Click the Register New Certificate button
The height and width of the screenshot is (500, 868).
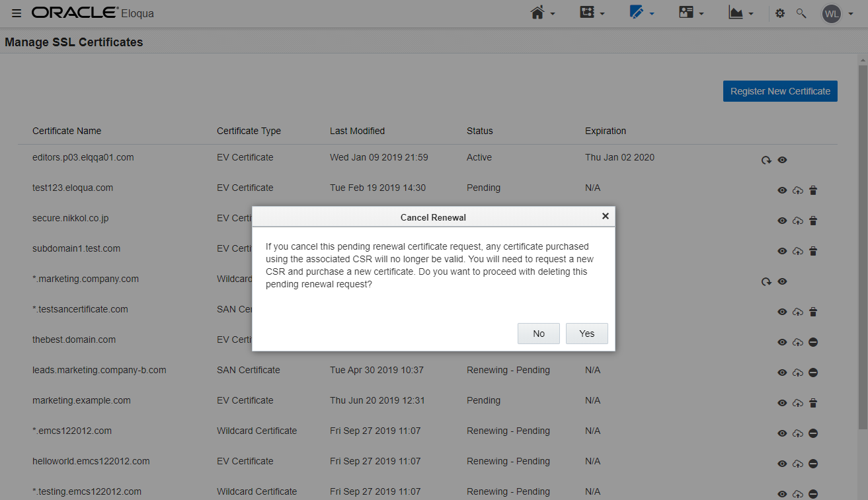pyautogui.click(x=780, y=90)
